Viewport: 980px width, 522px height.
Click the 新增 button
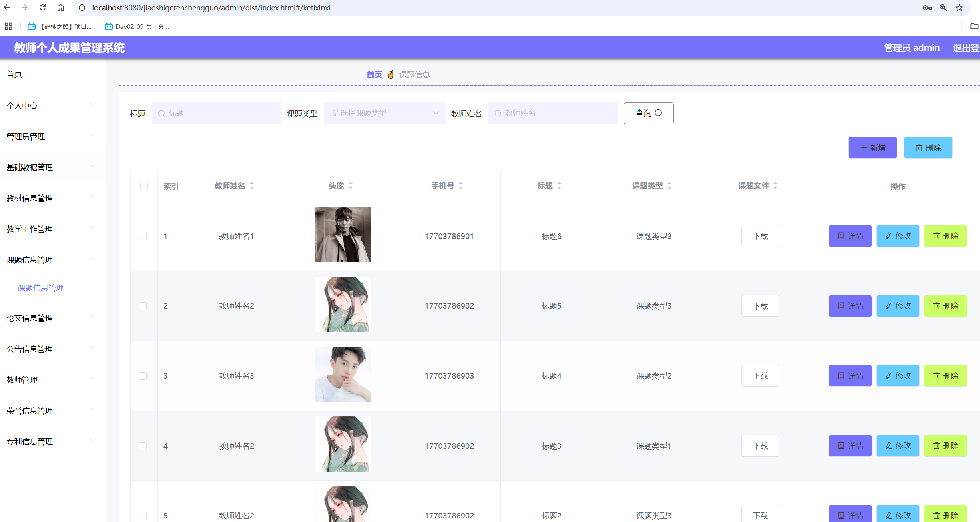pos(872,148)
